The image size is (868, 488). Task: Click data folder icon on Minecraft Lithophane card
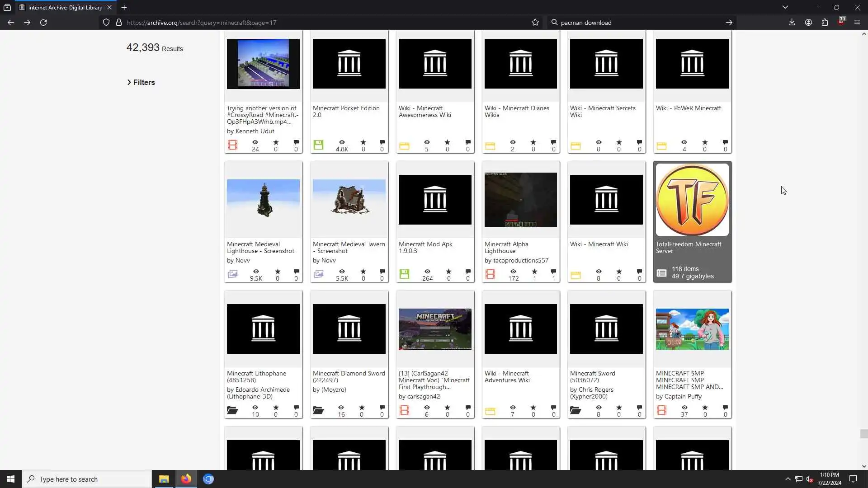(x=232, y=410)
